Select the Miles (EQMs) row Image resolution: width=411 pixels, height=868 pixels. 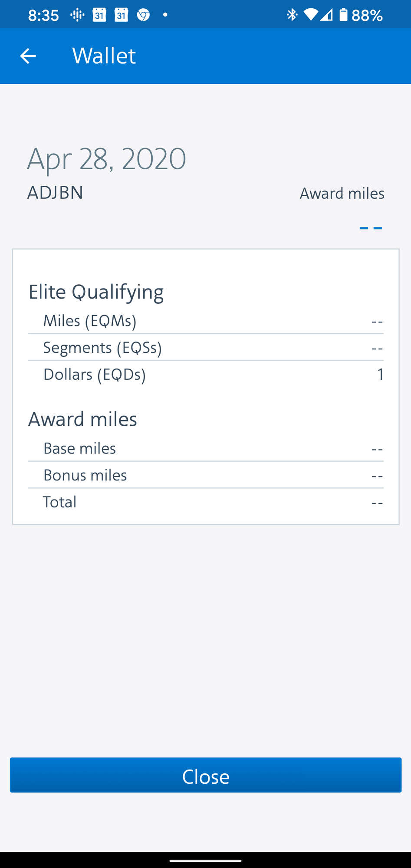[x=206, y=321]
